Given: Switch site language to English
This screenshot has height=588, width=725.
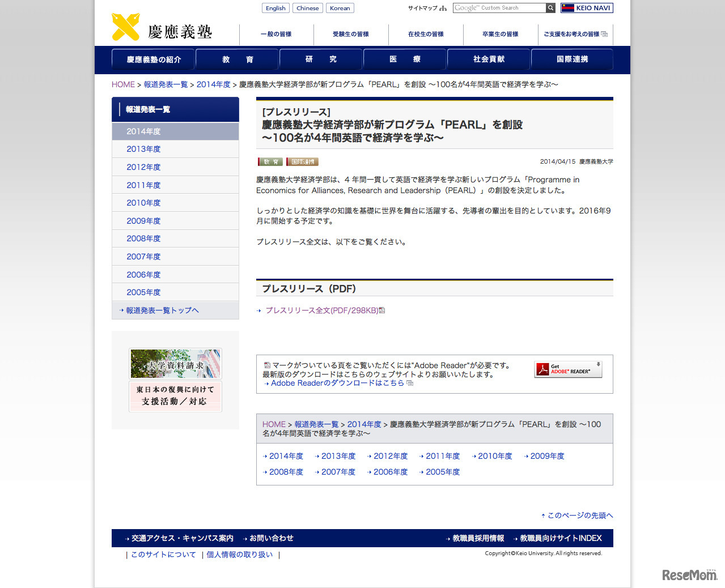Looking at the screenshot, I should (275, 7).
